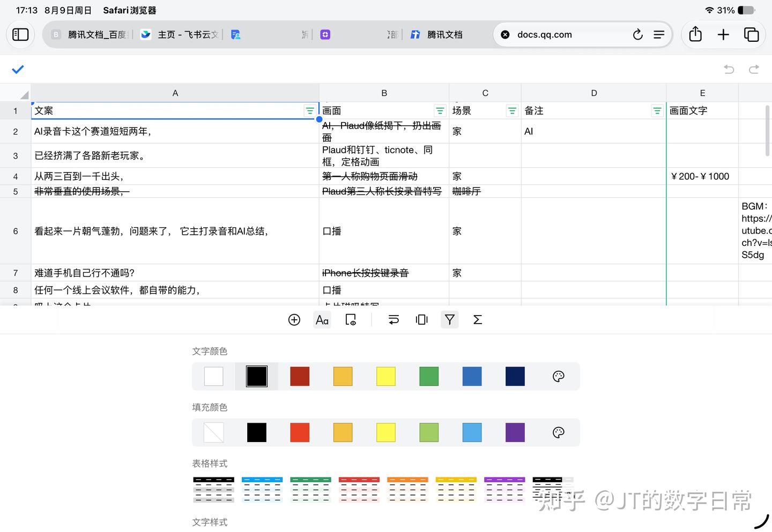Select green text color
The height and width of the screenshot is (532, 772).
point(429,376)
